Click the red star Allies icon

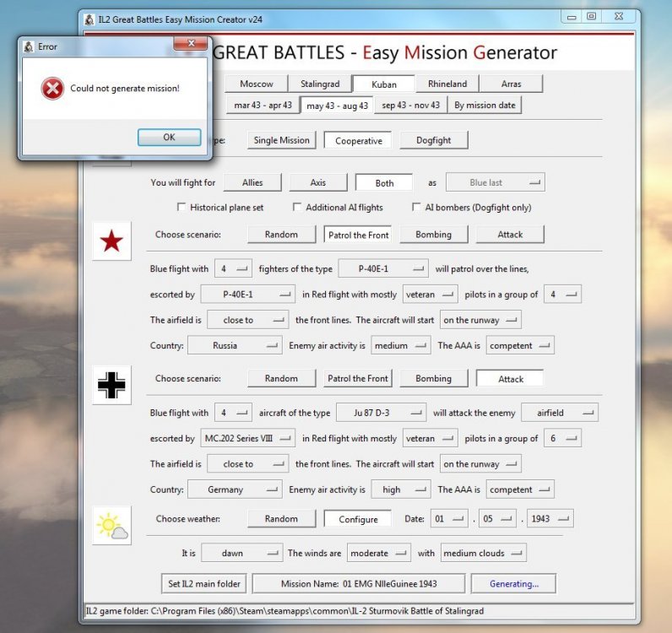[111, 242]
